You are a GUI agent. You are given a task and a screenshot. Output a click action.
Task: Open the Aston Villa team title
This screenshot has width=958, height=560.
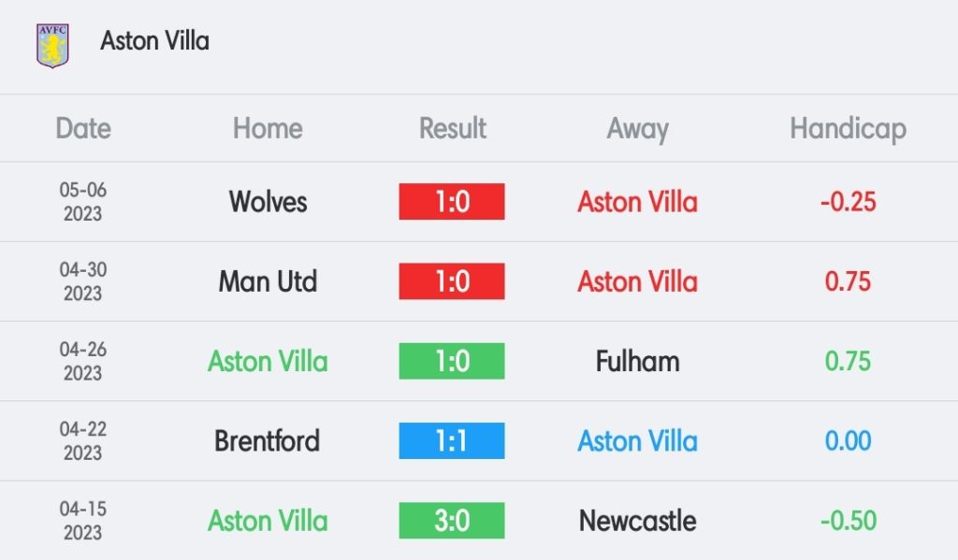point(154,41)
